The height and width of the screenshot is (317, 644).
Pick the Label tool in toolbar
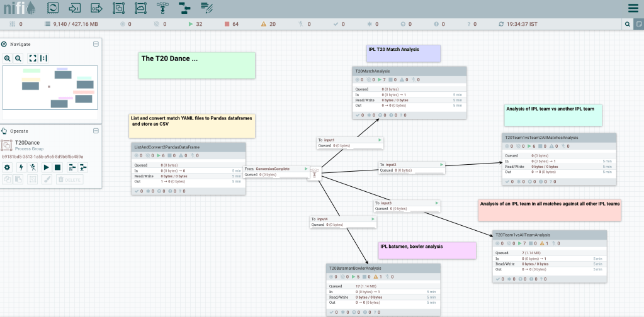coord(206,8)
